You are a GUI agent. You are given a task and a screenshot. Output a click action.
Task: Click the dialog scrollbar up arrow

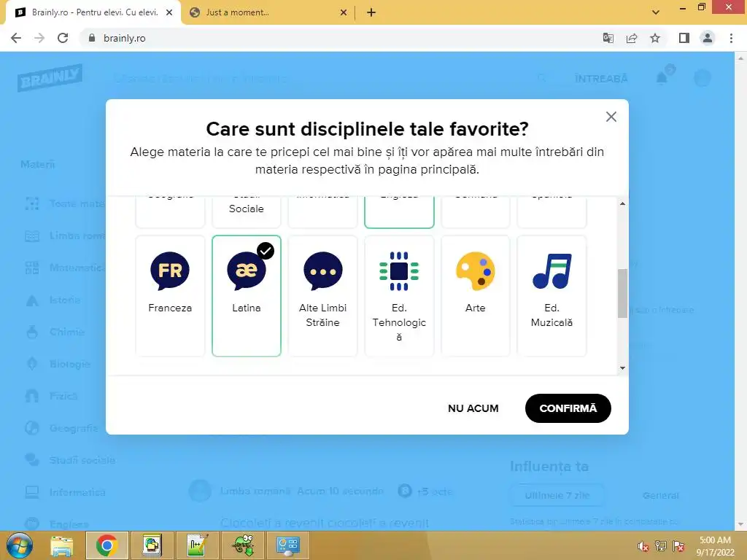pyautogui.click(x=622, y=204)
